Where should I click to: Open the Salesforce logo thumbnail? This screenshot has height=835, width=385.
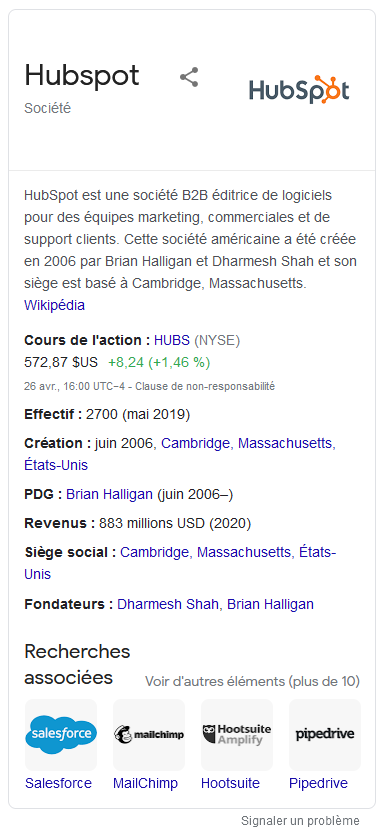(61, 735)
